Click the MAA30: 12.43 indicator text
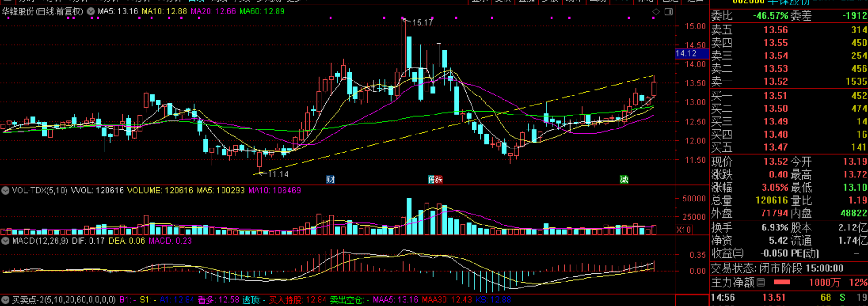 coord(447,300)
